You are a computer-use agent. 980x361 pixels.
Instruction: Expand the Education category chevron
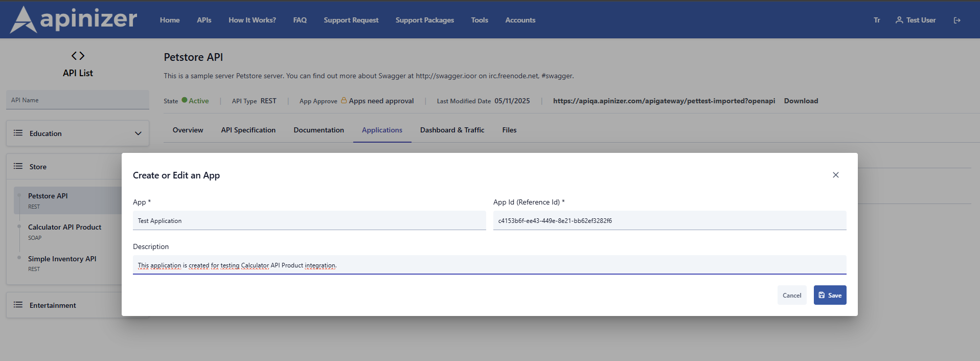point(138,133)
